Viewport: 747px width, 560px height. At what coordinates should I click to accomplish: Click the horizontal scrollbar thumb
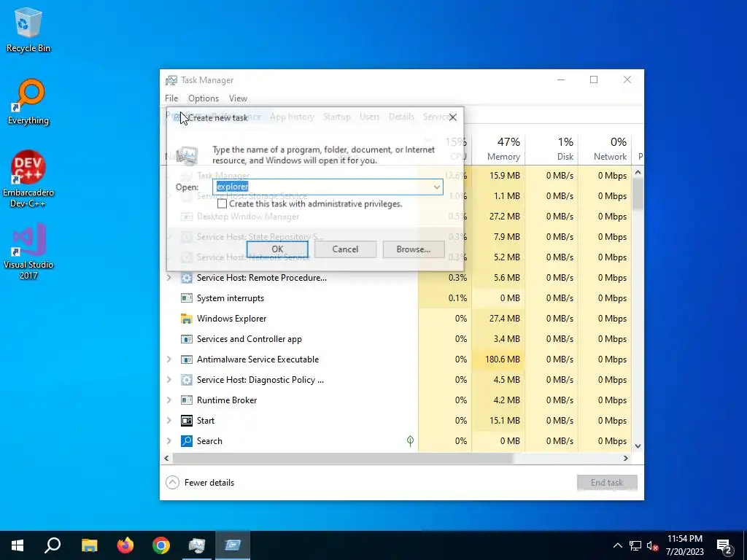(x=343, y=458)
